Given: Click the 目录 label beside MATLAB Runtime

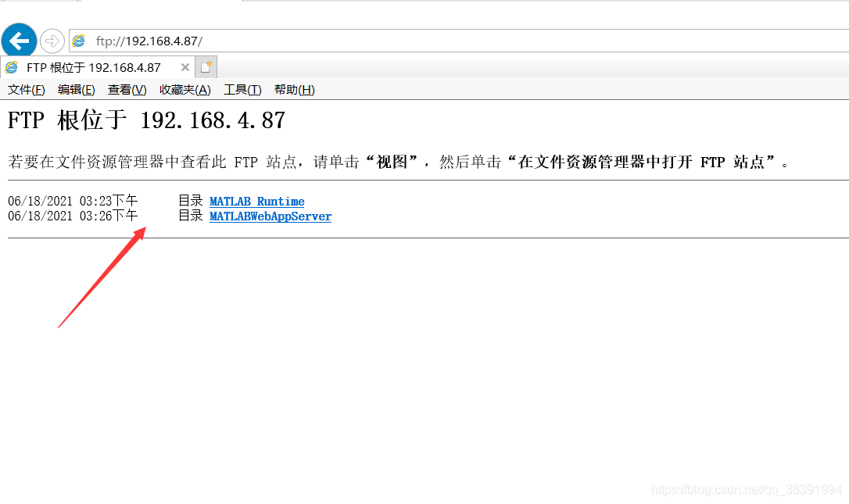Looking at the screenshot, I should pyautogui.click(x=191, y=201).
